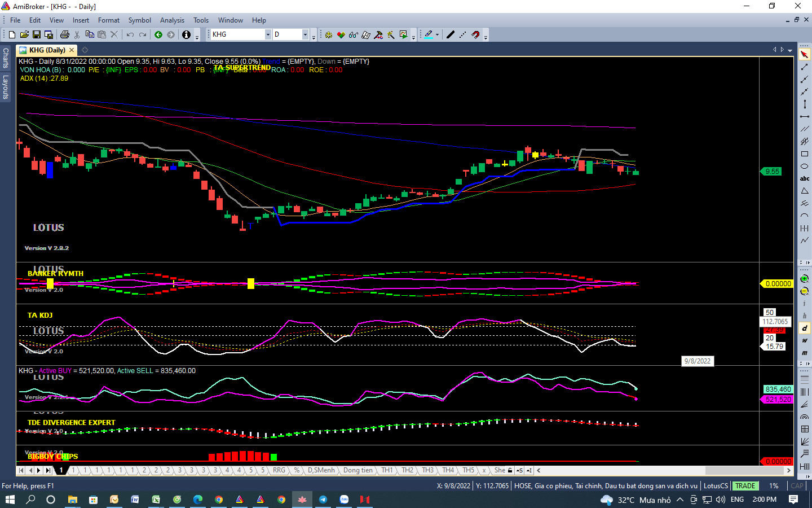Click the green Zoom in icon
Screen dimensions: 812x508
[805, 279]
